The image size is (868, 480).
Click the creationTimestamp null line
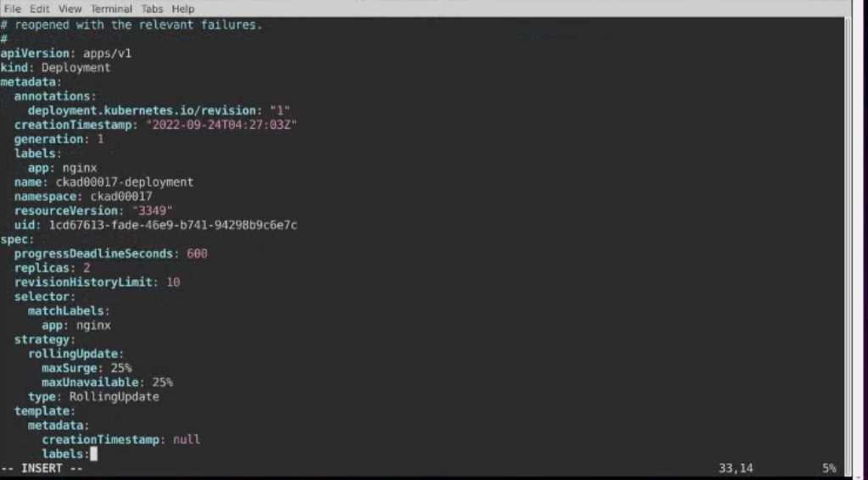click(x=121, y=439)
